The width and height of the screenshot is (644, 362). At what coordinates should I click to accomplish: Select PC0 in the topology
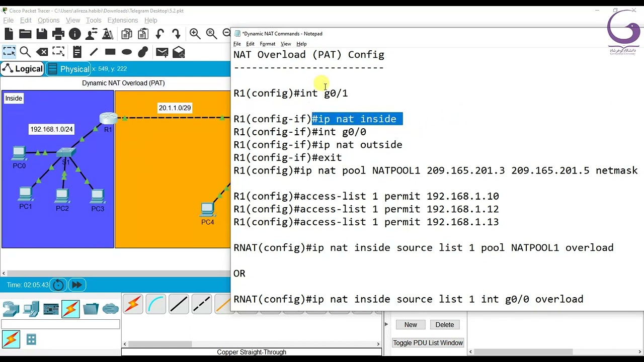coord(19,153)
